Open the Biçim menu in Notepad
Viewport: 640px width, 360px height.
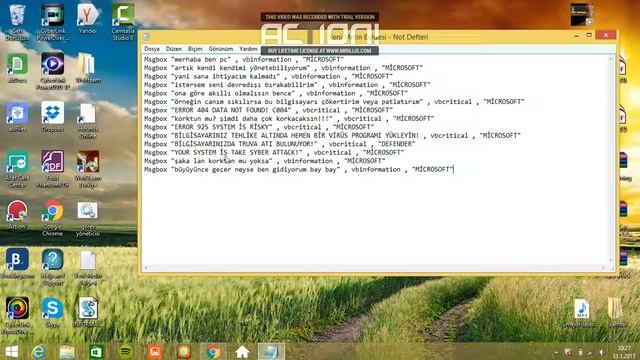tap(195, 49)
